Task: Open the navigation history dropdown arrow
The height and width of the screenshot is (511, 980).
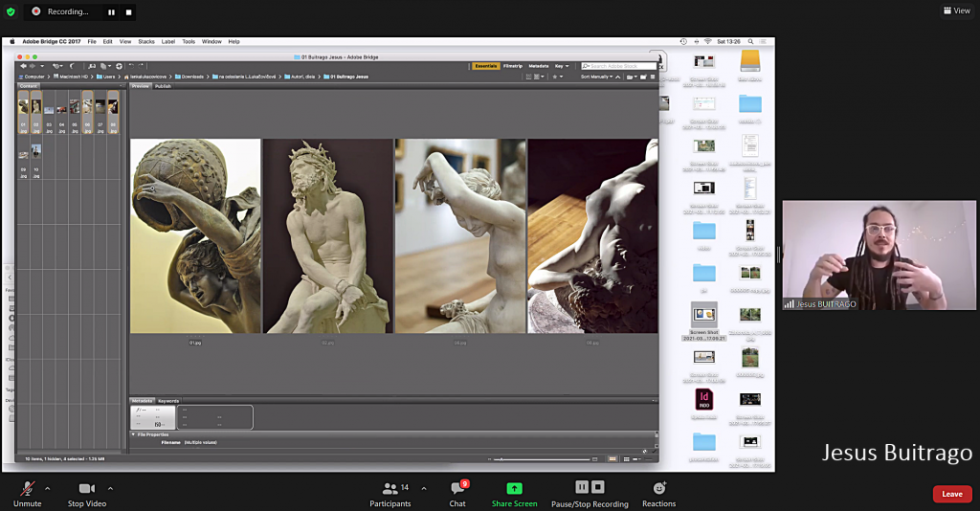Action: 42,66
